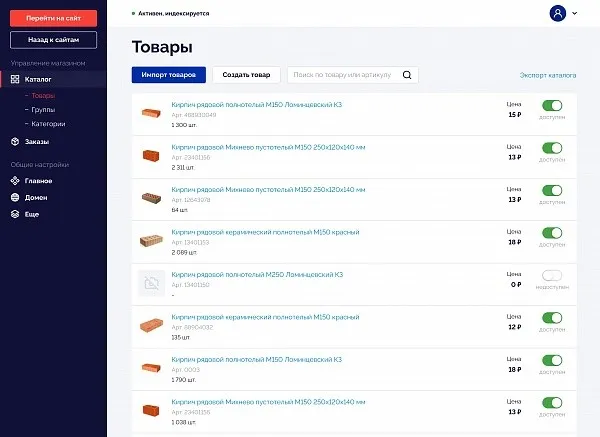The height and width of the screenshot is (437, 600).
Task: Open Товары submenu item
Action: click(43, 96)
